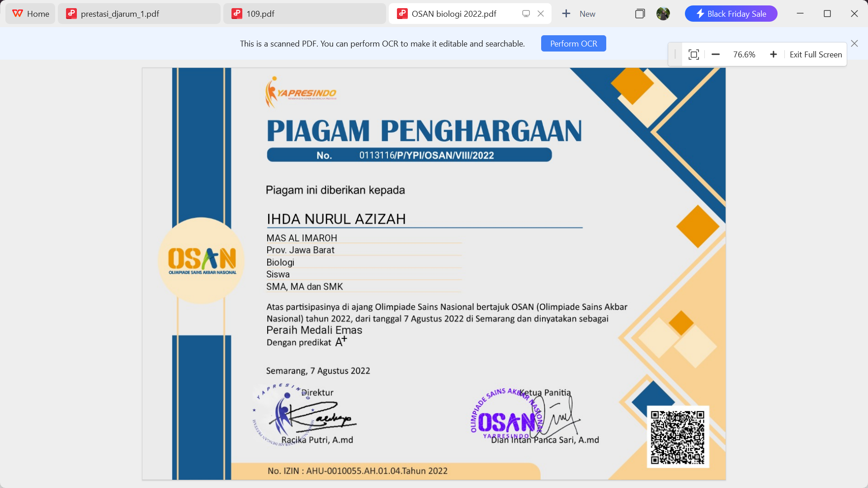Screen dimensions: 868x488
Task: Click the presentation icon on OSAN biologi tab
Action: [x=526, y=14]
